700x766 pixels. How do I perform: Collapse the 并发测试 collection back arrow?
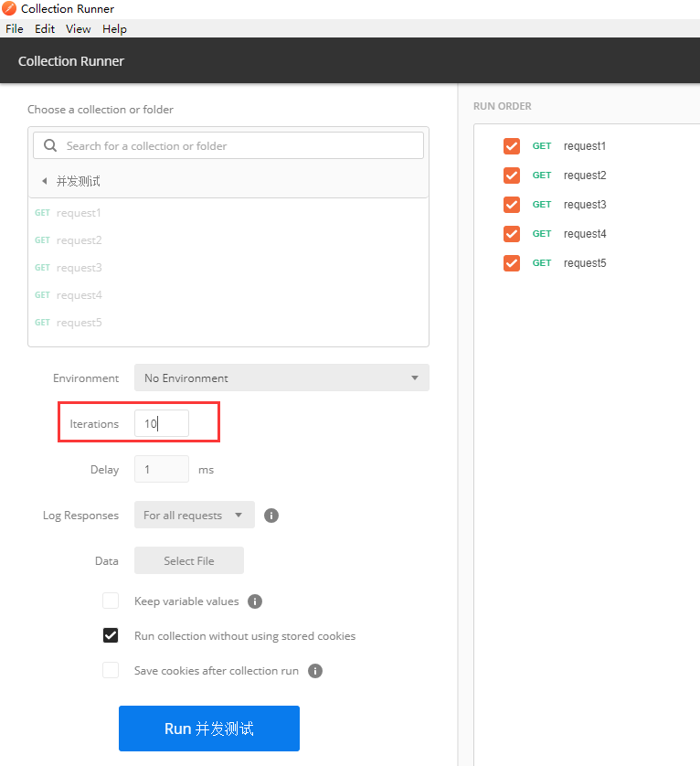[x=44, y=181]
